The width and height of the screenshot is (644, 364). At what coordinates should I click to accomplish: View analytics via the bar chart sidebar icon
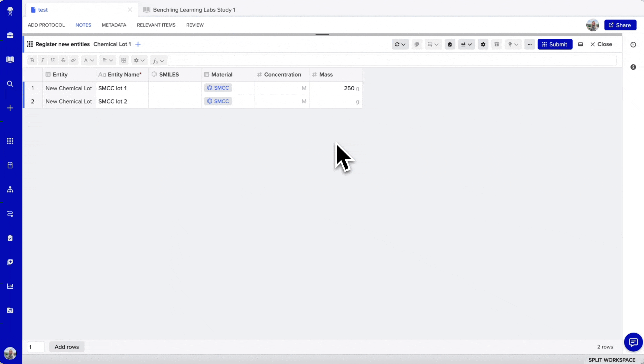(x=10, y=286)
